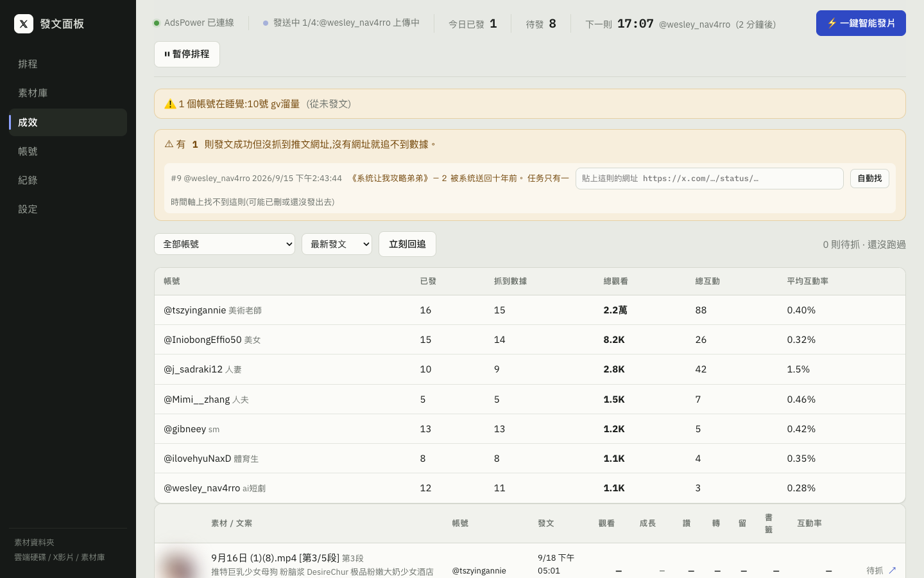Launch 一鍵智能發片 smart posting
Screen dimensions: 924x578
pyautogui.click(x=860, y=23)
